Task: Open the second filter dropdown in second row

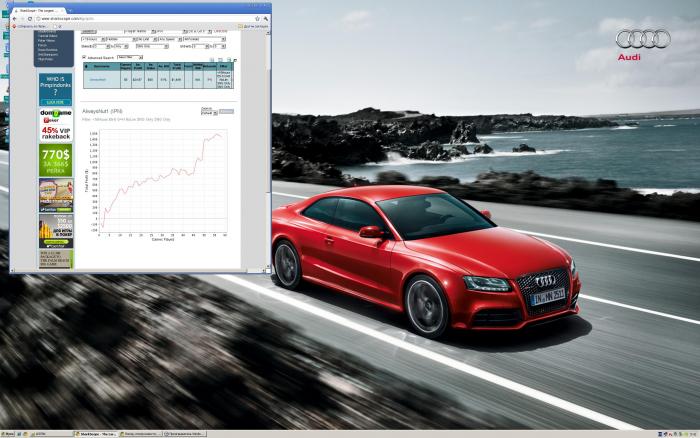Action: [x=121, y=39]
